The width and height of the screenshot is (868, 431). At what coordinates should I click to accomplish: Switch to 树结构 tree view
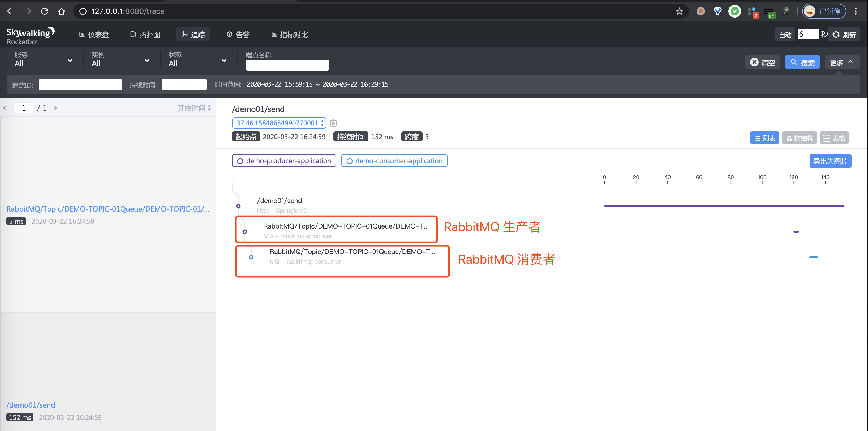(799, 138)
